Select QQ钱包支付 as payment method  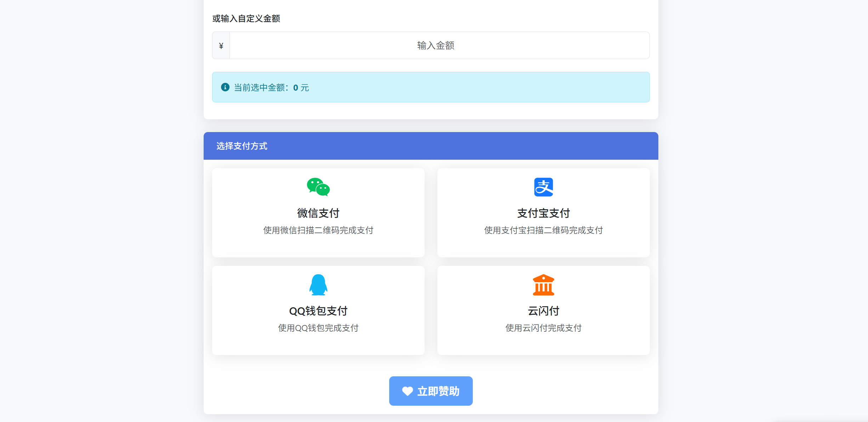[x=318, y=310]
